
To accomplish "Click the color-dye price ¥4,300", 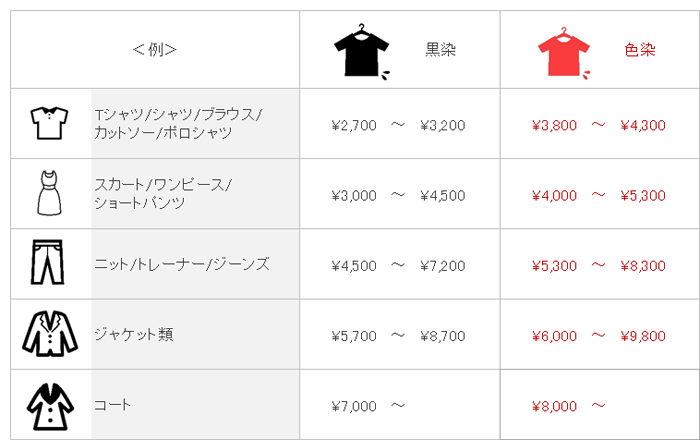I will (x=643, y=126).
